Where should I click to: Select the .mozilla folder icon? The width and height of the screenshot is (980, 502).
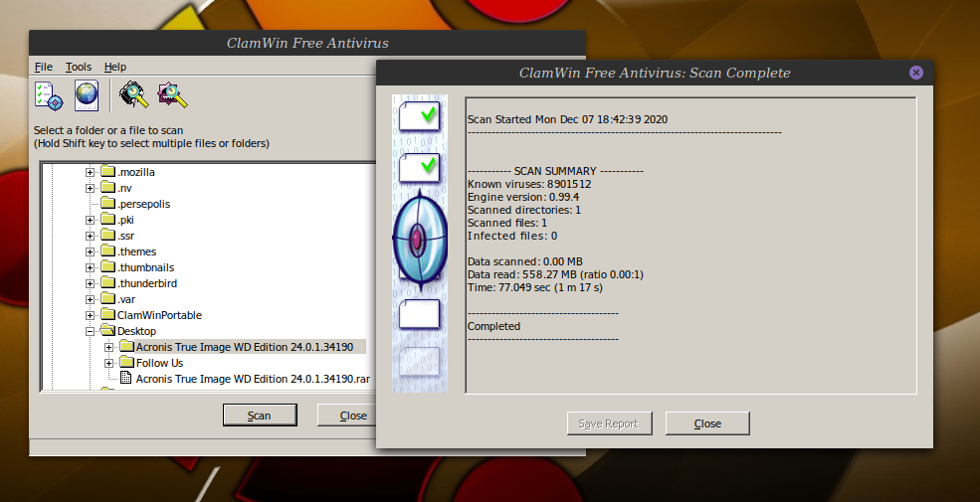click(108, 171)
